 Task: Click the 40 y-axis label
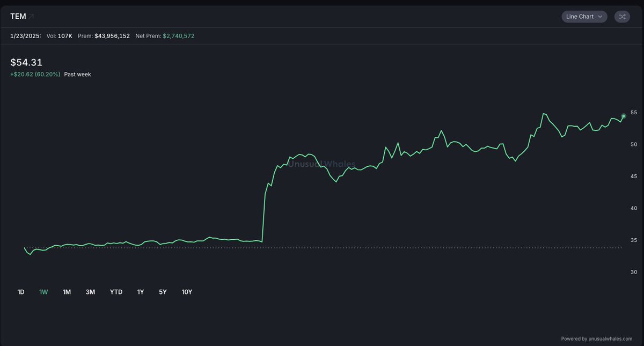point(634,208)
